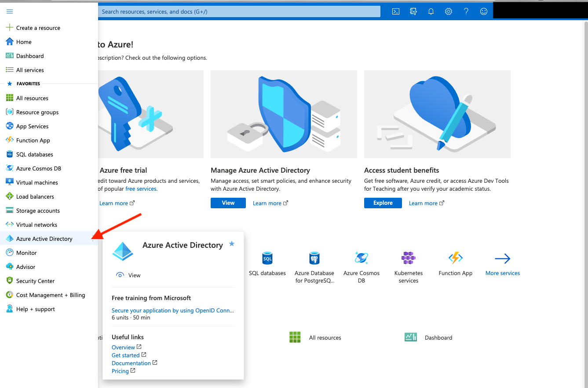Open the portal settings gear

click(448, 11)
